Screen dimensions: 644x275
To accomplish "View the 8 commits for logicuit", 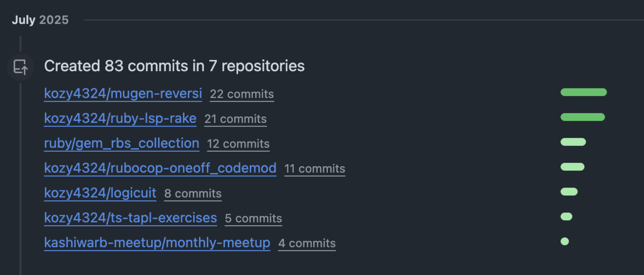I will click(193, 194).
